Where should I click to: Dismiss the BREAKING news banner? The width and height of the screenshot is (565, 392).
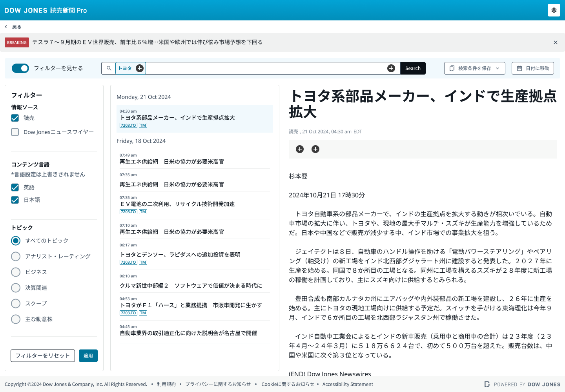pyautogui.click(x=555, y=42)
